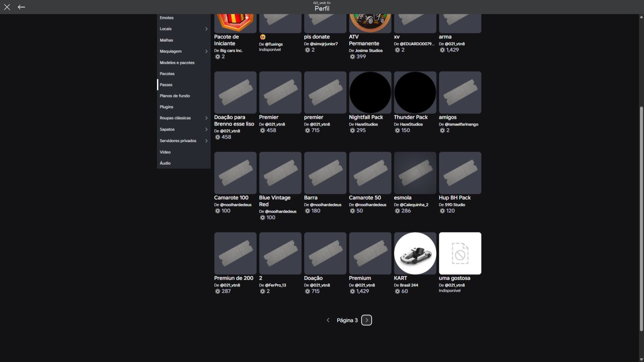The width and height of the screenshot is (644, 362).
Task: Click the vertical page scrollbar
Action: tap(641, 219)
